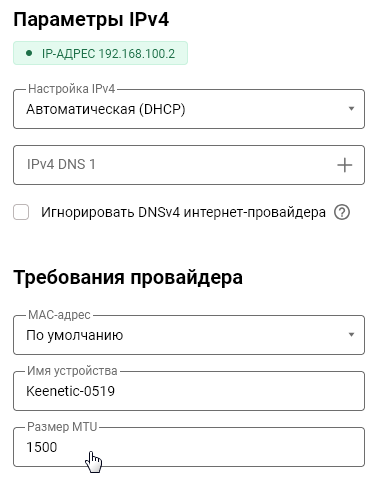
Task: Open the По умолчанию selection box
Action: point(189,335)
